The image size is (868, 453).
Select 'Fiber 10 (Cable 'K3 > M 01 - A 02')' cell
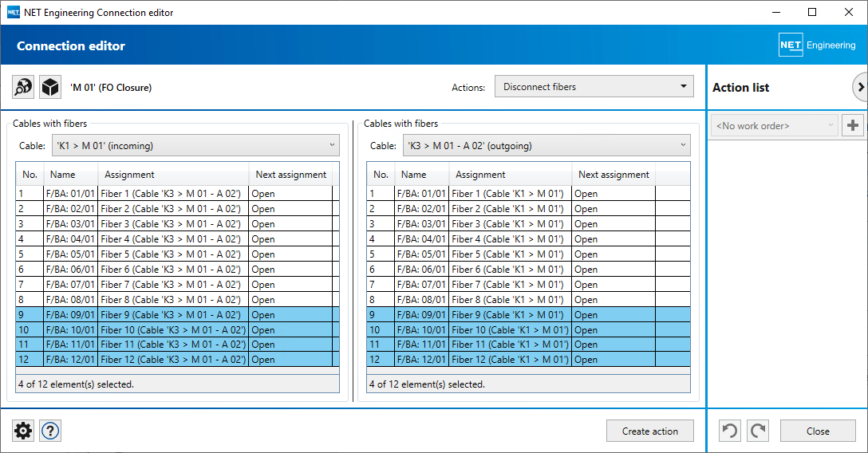174,329
